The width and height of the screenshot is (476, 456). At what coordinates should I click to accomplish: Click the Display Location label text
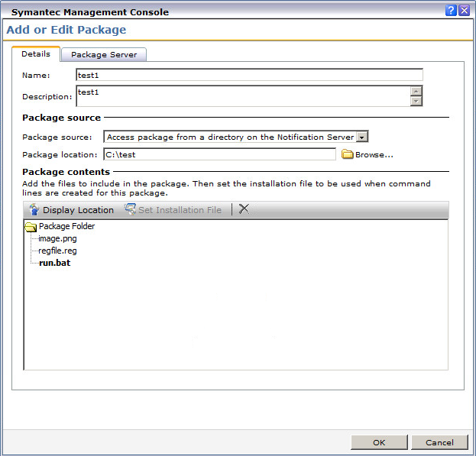79,210
